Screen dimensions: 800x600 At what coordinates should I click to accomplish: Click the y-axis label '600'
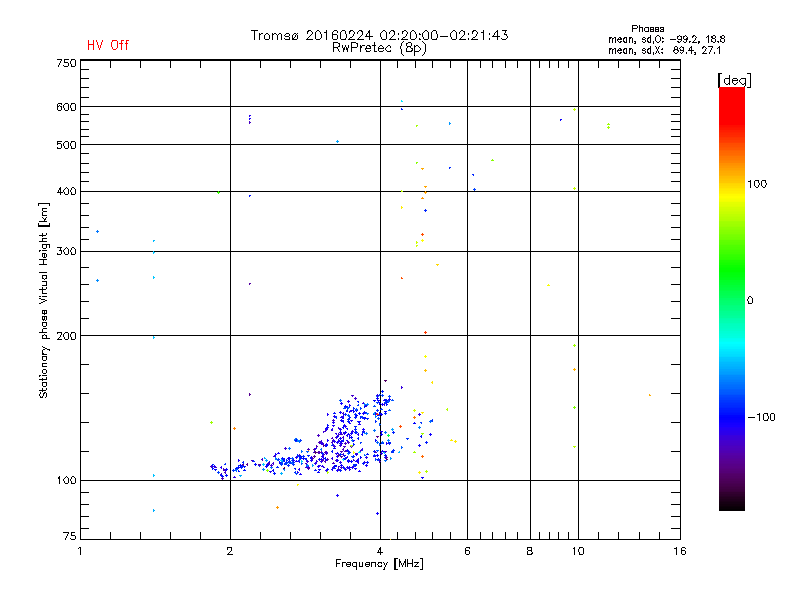(x=66, y=107)
